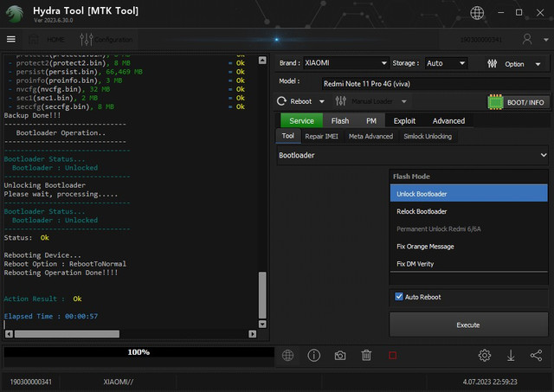Click the 'Action Result : Ok' log line
554x392 pixels.
click(42, 299)
